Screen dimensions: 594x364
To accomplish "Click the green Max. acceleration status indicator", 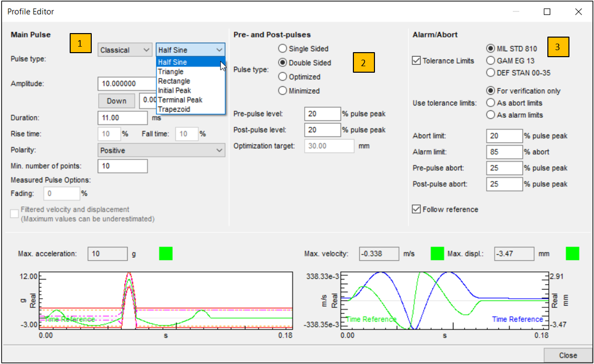I will pyautogui.click(x=166, y=254).
